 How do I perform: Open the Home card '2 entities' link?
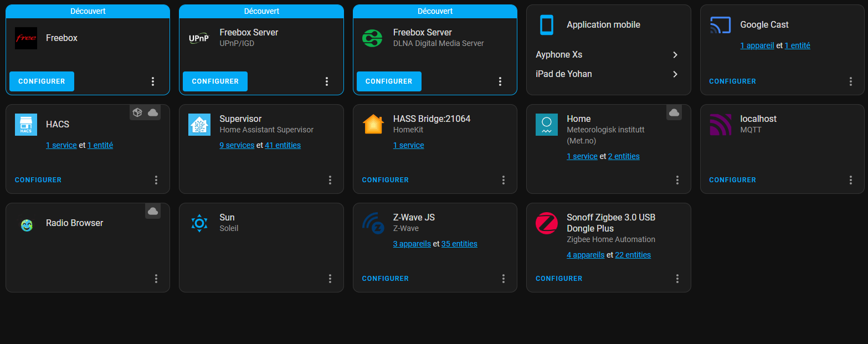click(x=624, y=157)
